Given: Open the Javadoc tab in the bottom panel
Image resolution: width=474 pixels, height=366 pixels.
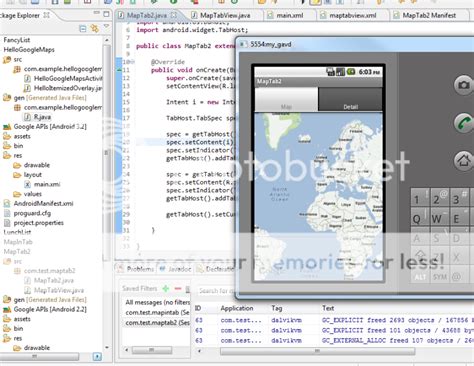Looking at the screenshot, I should click(x=176, y=269).
